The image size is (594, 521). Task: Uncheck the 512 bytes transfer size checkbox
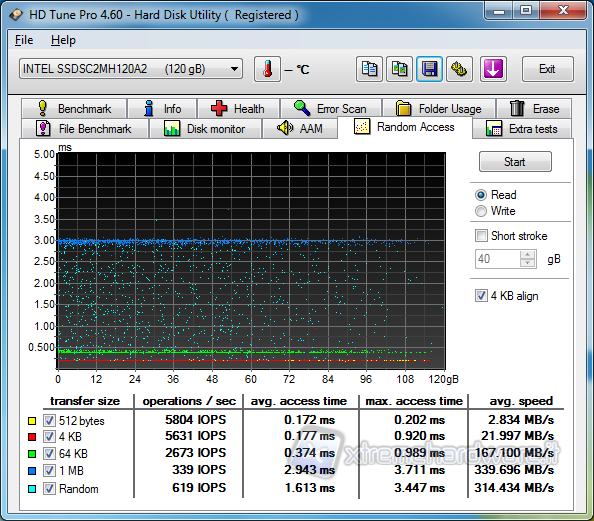[x=49, y=420]
